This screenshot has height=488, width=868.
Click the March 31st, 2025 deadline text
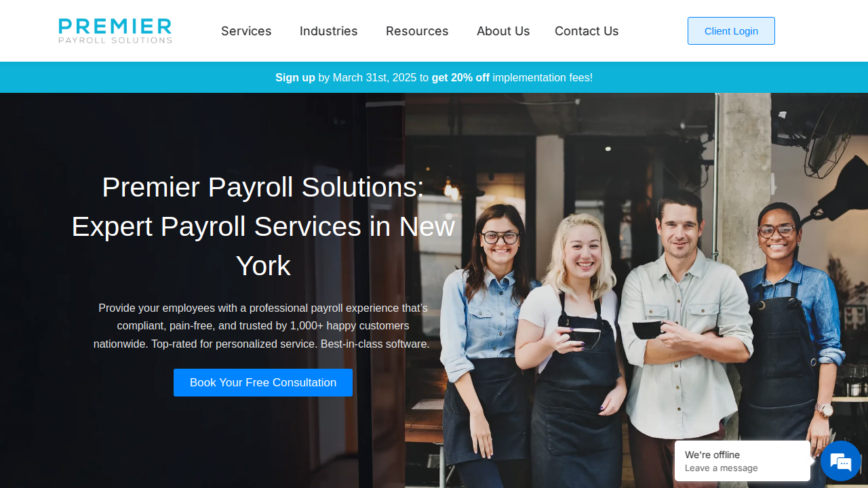click(x=374, y=77)
